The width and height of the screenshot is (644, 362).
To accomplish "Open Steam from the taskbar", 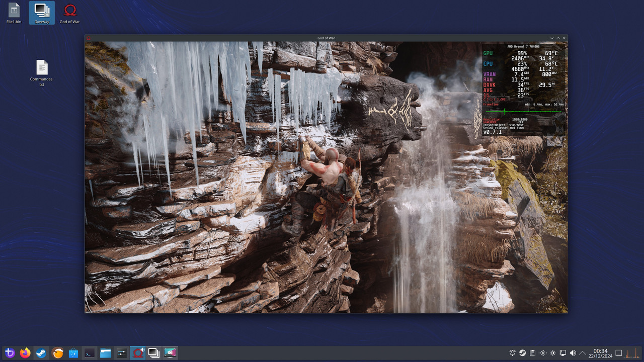I will pos(41,353).
